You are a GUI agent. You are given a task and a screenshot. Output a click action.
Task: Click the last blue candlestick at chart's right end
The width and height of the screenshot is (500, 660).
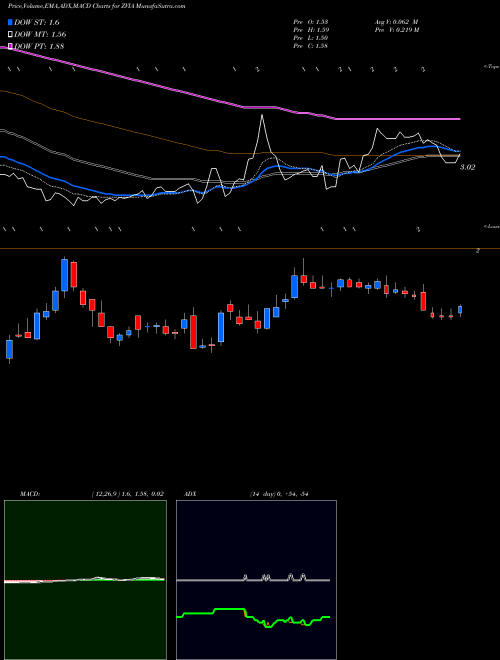click(x=460, y=310)
